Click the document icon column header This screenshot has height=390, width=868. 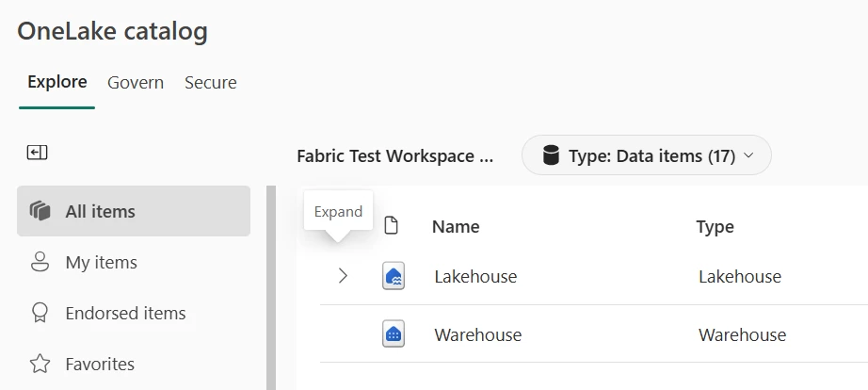click(x=392, y=225)
